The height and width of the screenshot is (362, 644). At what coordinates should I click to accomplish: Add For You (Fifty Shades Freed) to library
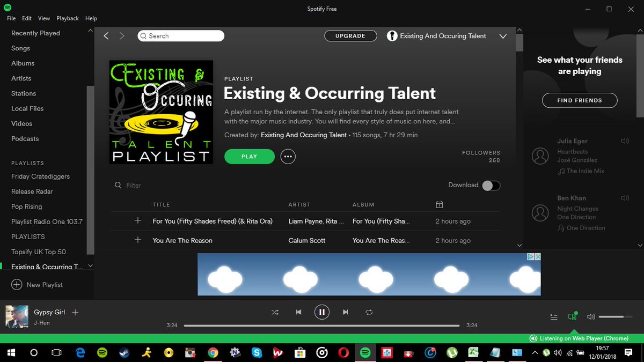138,221
